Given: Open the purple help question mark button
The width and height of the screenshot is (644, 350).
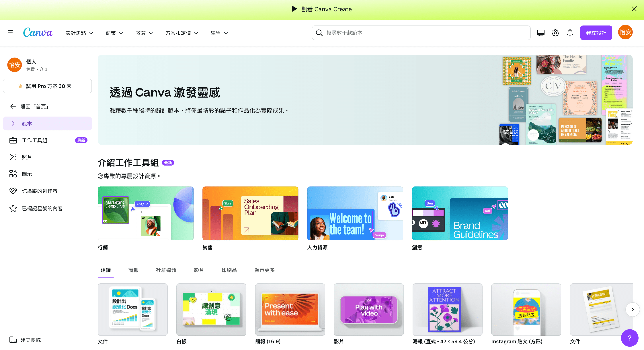Looking at the screenshot, I should click(629, 338).
